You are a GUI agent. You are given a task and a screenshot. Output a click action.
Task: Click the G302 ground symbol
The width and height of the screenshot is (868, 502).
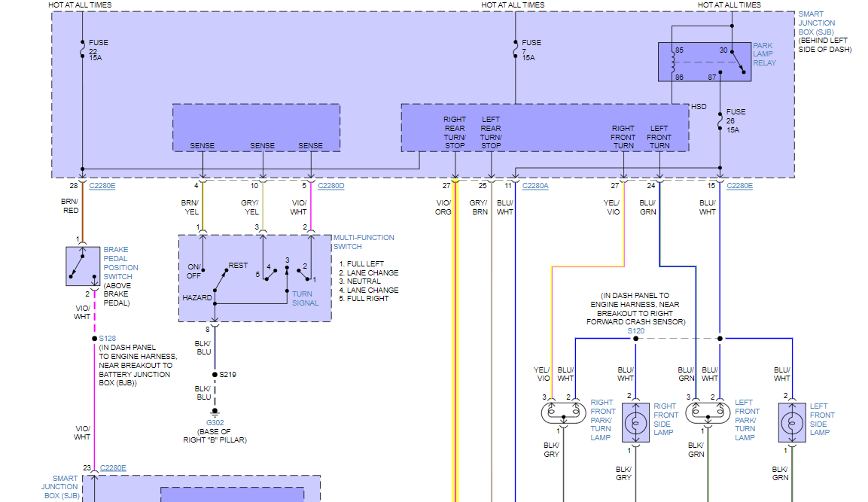click(215, 412)
